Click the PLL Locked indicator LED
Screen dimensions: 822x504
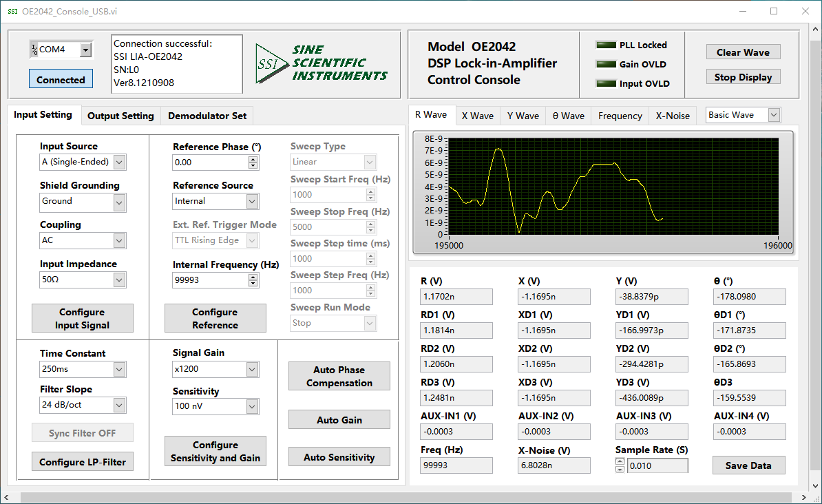tap(606, 45)
